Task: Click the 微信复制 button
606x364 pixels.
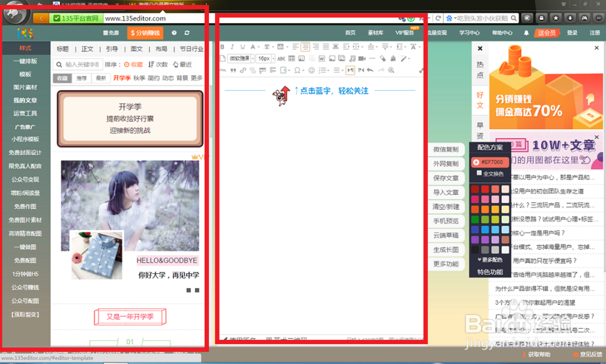Action: 446,149
